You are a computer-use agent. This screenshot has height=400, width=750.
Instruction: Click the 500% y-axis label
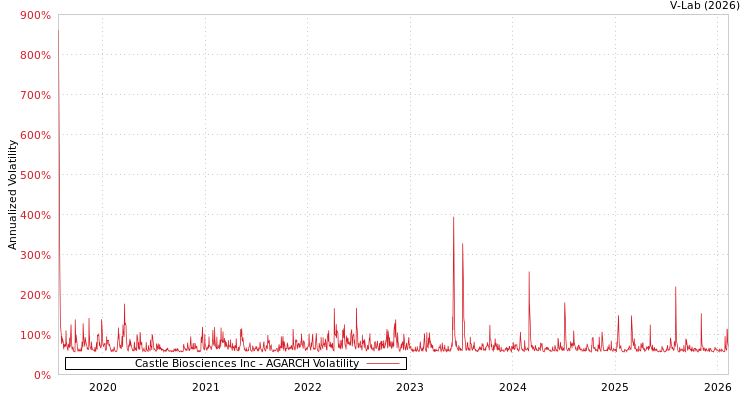point(35,175)
